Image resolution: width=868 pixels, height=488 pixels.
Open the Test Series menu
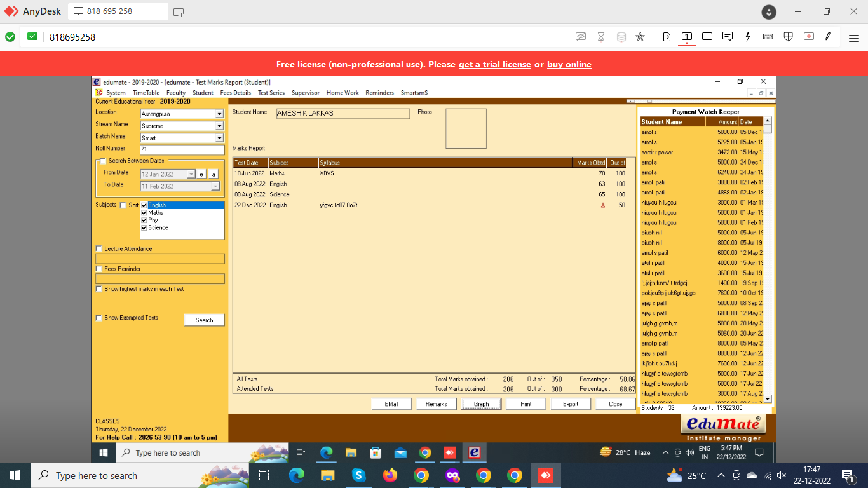click(271, 93)
